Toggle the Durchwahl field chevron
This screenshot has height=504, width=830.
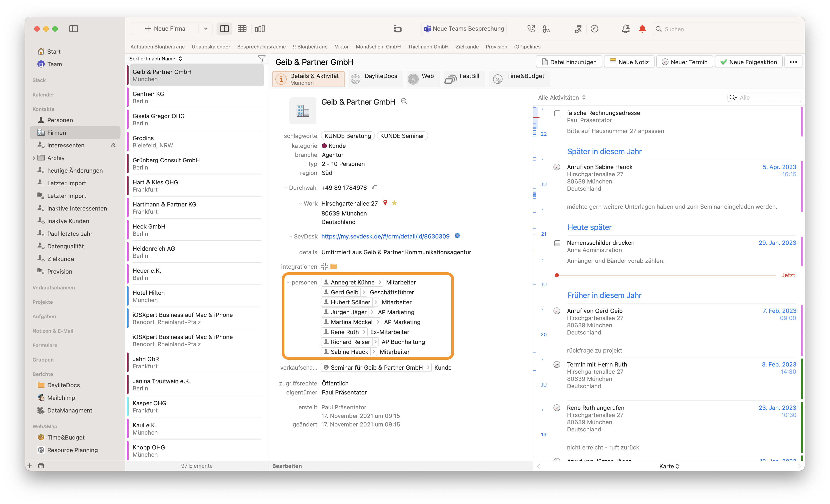(x=286, y=188)
